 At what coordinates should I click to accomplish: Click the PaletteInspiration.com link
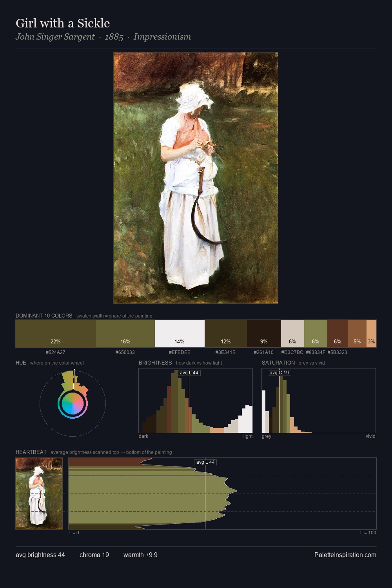[345, 555]
